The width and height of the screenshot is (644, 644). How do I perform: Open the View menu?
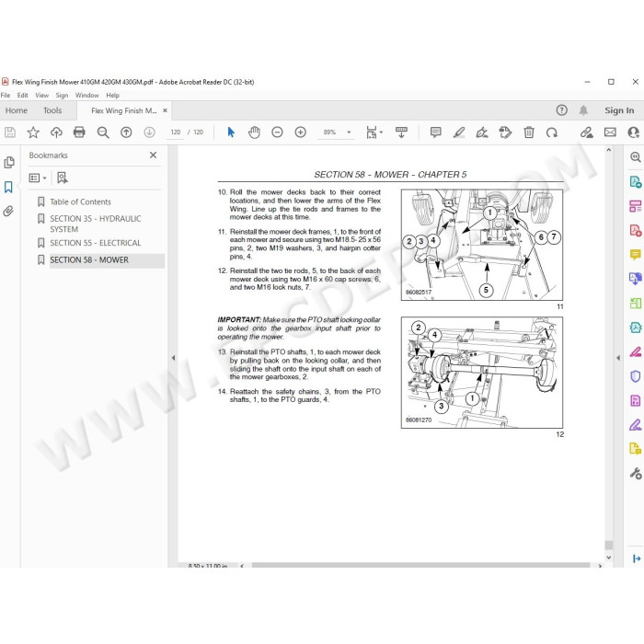pos(41,96)
